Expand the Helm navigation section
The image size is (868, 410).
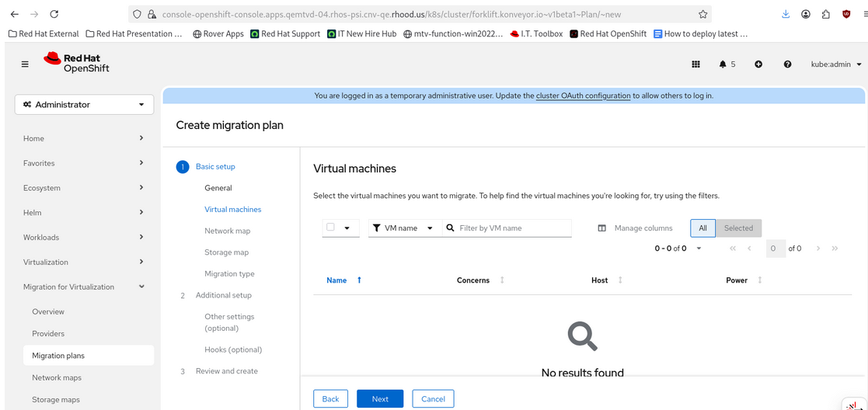84,213
